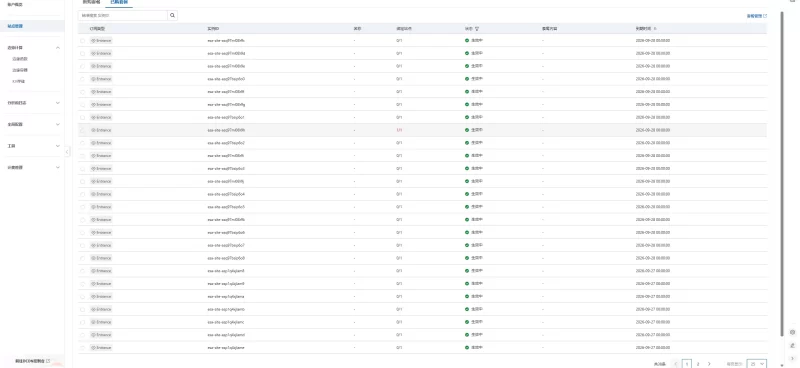This screenshot has height=368, width=800.
Task: Collapse the expanded sidebar section chevron
Action: click(58, 47)
